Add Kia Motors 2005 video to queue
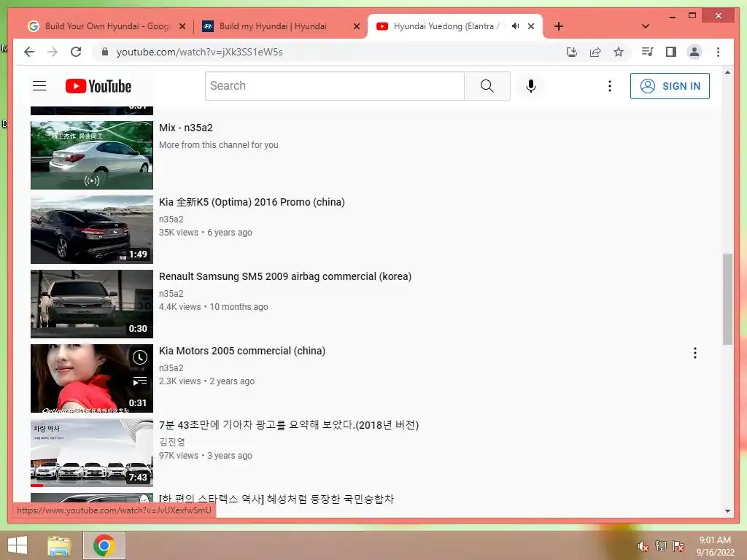The image size is (747, 560). (139, 381)
